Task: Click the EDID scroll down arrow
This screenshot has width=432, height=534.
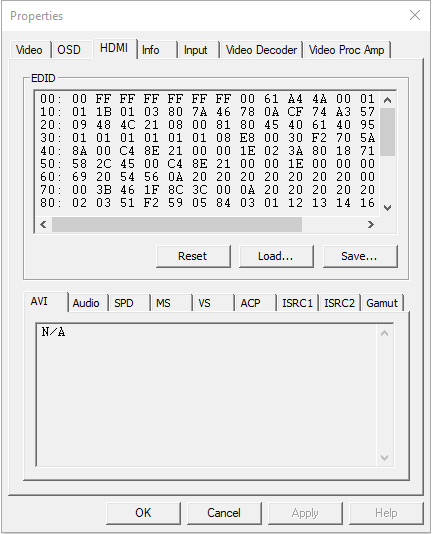Action: click(x=387, y=208)
